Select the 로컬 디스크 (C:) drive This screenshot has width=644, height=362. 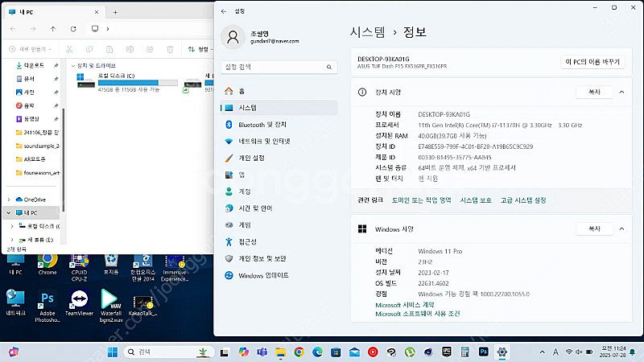point(127,82)
